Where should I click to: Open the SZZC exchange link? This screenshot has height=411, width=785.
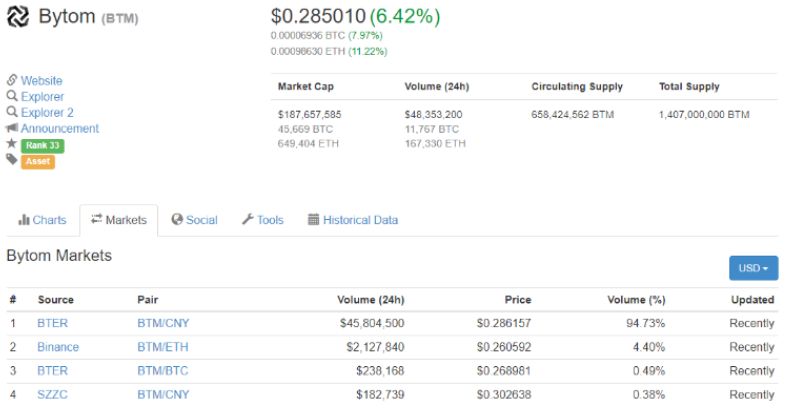[55, 395]
